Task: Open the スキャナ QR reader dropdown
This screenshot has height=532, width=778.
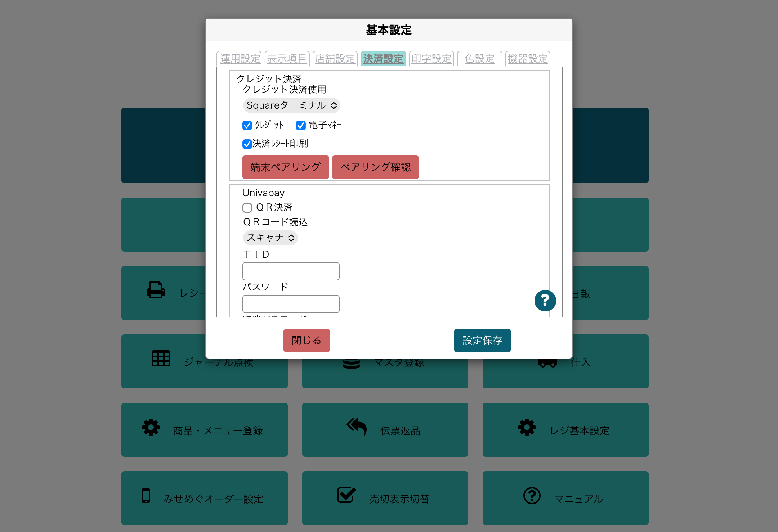Action: pyautogui.click(x=270, y=238)
